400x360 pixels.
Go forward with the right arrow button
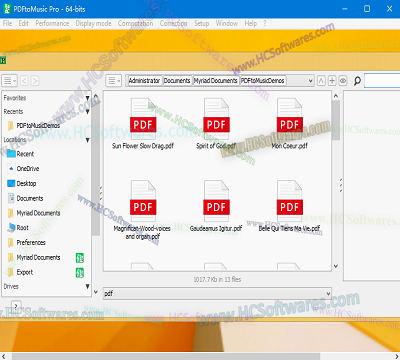tap(35, 81)
